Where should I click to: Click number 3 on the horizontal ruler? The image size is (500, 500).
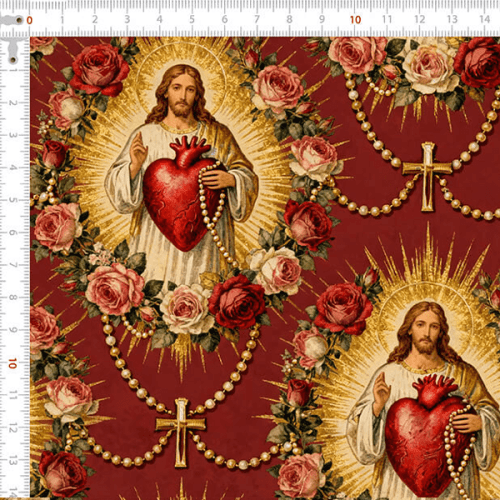[127, 19]
